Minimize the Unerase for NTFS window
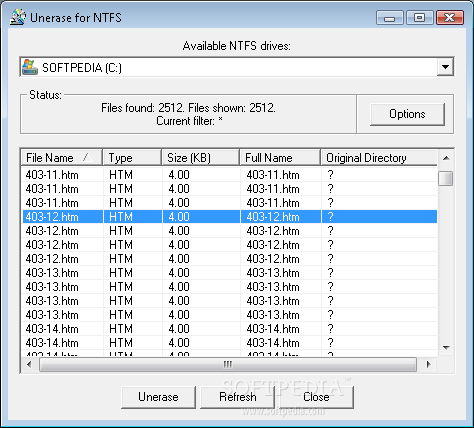Screen dimensions: 474x428 tap(390, 18)
